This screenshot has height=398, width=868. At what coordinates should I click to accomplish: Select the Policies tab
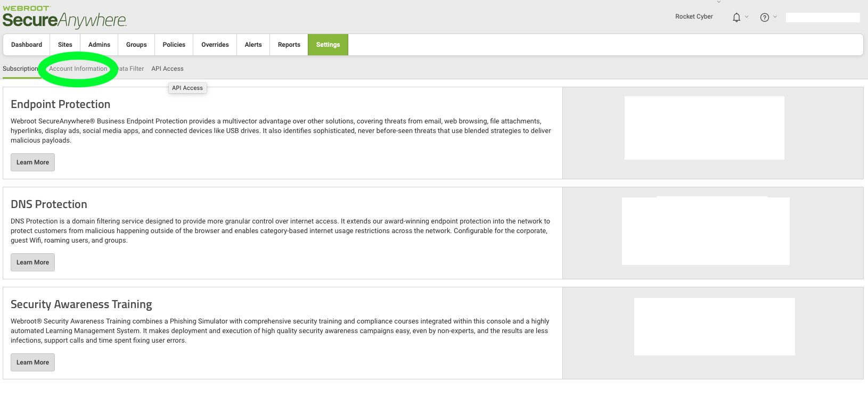pos(174,45)
